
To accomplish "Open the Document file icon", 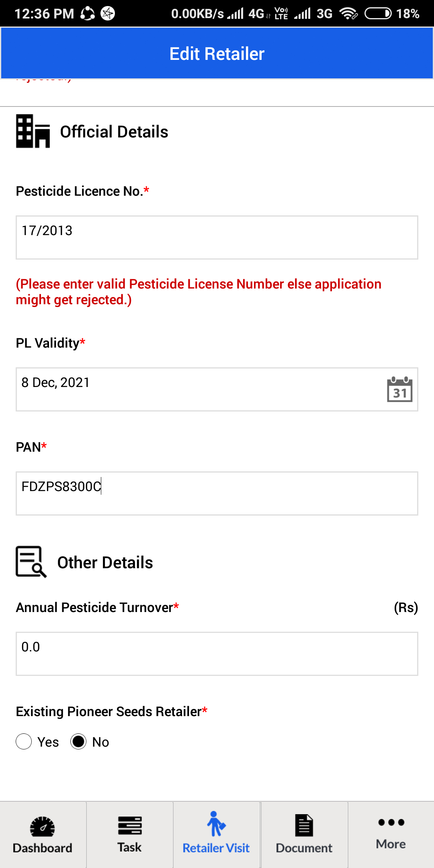I will pyautogui.click(x=304, y=825).
